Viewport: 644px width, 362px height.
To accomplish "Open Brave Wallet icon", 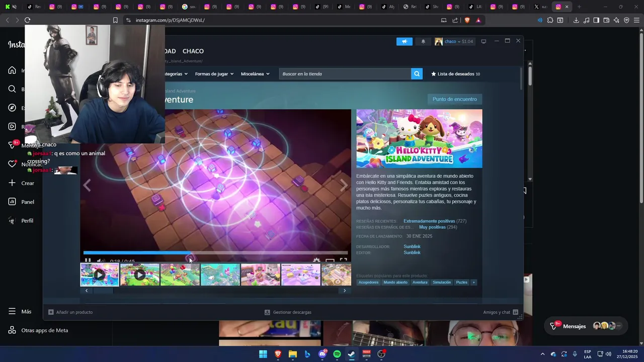I will pyautogui.click(x=606, y=20).
